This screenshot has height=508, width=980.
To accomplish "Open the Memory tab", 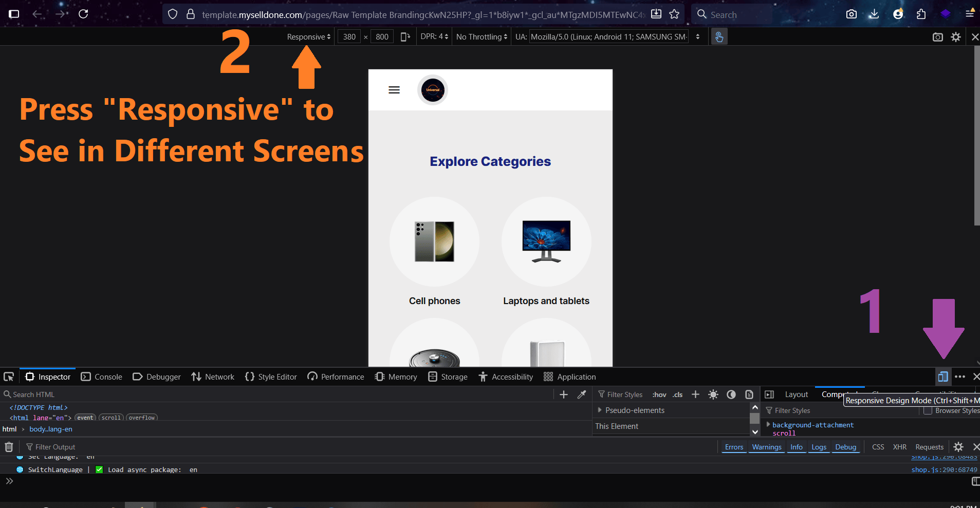I will coord(396,377).
